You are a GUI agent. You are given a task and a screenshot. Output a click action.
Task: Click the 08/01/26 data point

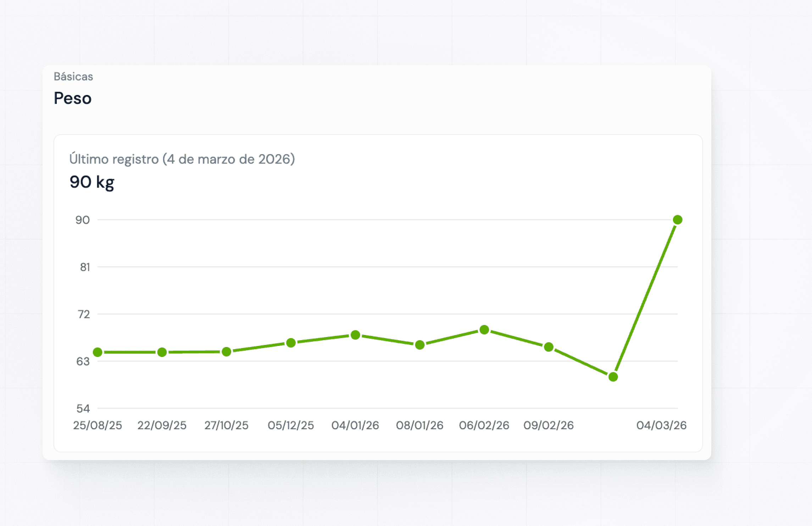[420, 345]
